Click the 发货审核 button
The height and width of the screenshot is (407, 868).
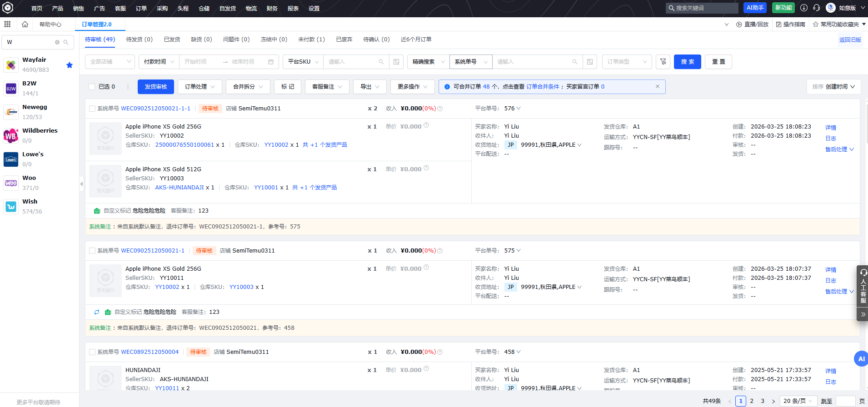(156, 87)
